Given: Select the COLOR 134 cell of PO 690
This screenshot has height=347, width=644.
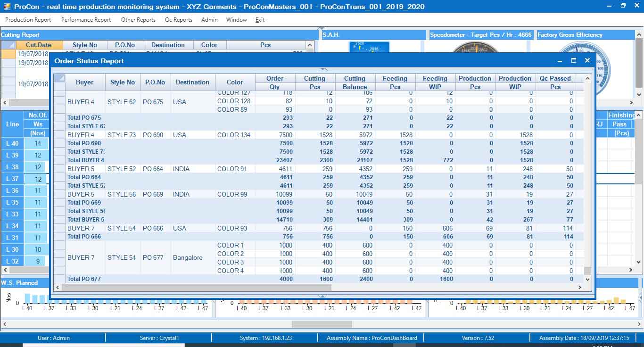Looking at the screenshot, I should click(x=234, y=135).
